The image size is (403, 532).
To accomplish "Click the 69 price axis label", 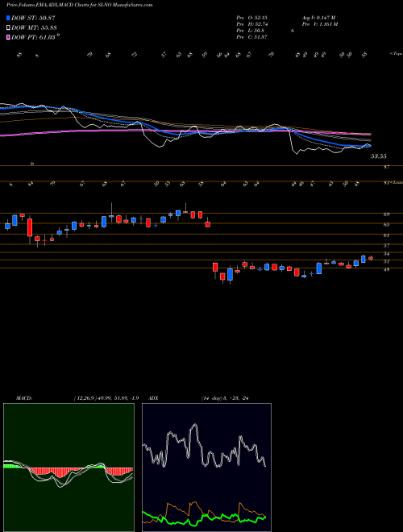I will click(x=386, y=214).
